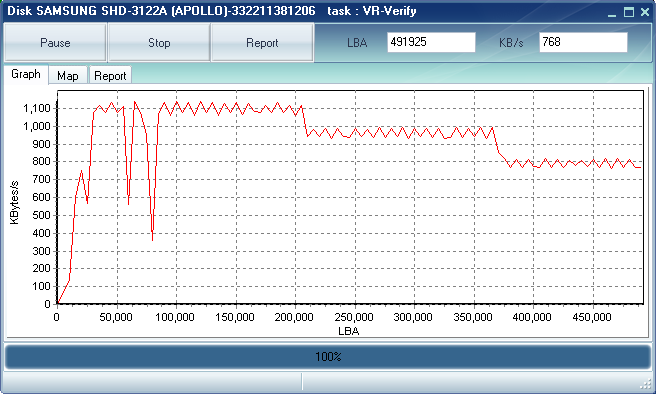The width and height of the screenshot is (656, 394).
Task: Maximize the disk verify window
Action: (x=629, y=12)
